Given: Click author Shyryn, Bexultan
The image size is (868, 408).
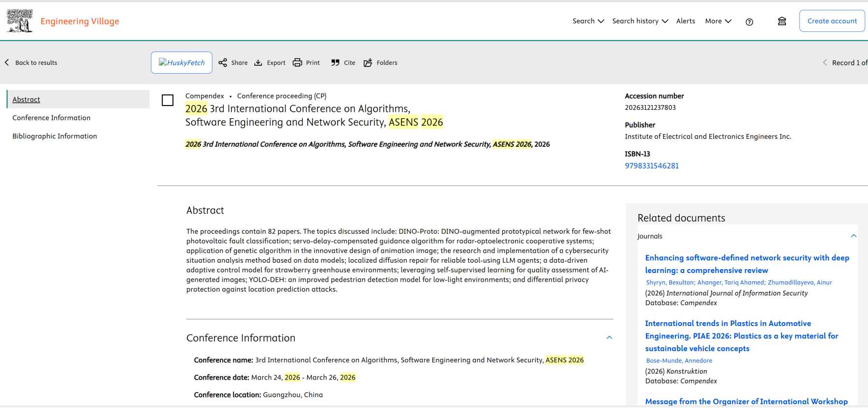Looking at the screenshot, I should [669, 282].
